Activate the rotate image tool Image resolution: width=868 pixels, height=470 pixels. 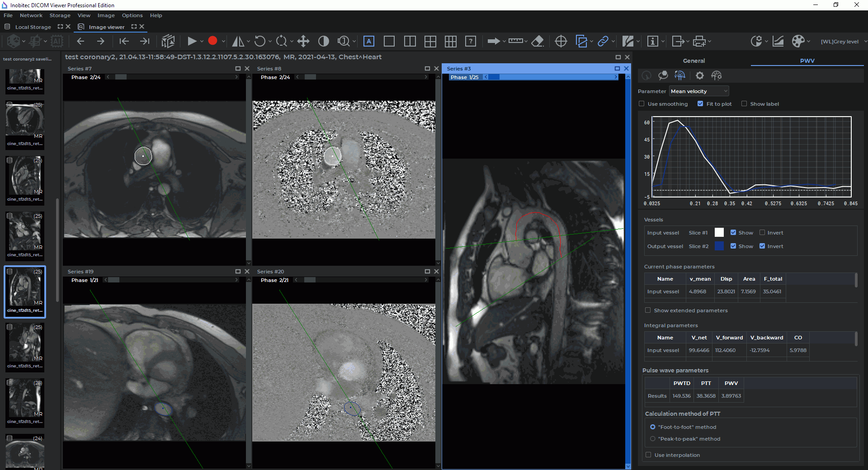click(259, 41)
